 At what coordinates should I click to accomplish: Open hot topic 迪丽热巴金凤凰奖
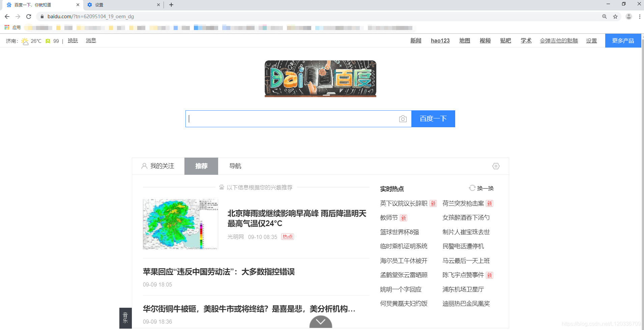[x=466, y=304]
